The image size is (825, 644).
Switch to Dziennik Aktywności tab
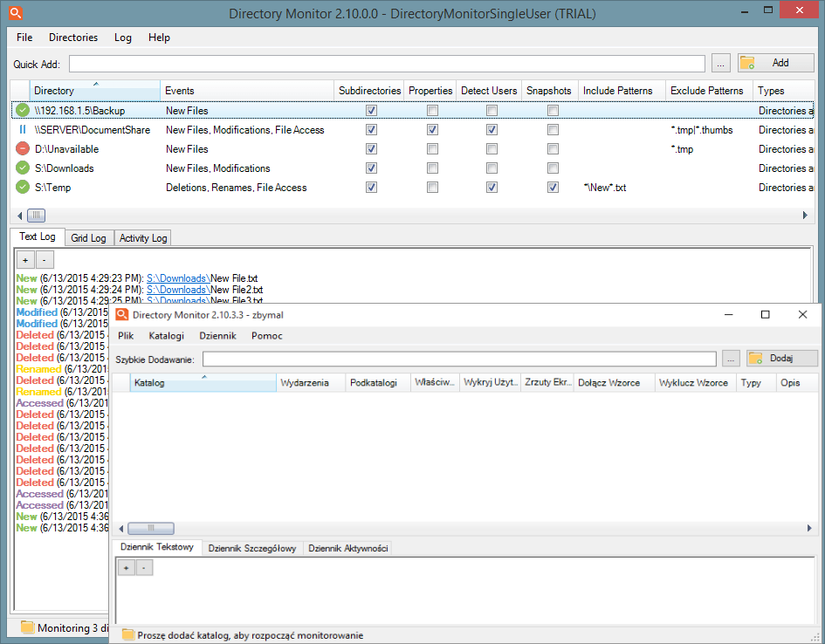[347, 548]
